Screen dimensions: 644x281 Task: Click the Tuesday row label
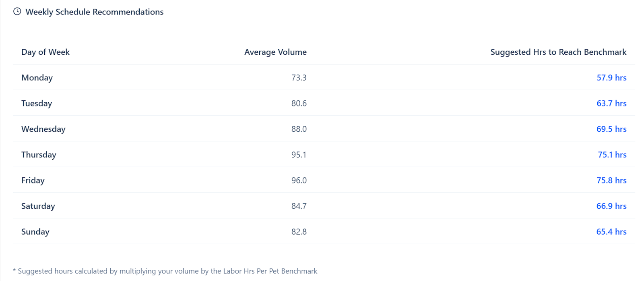[x=37, y=104]
